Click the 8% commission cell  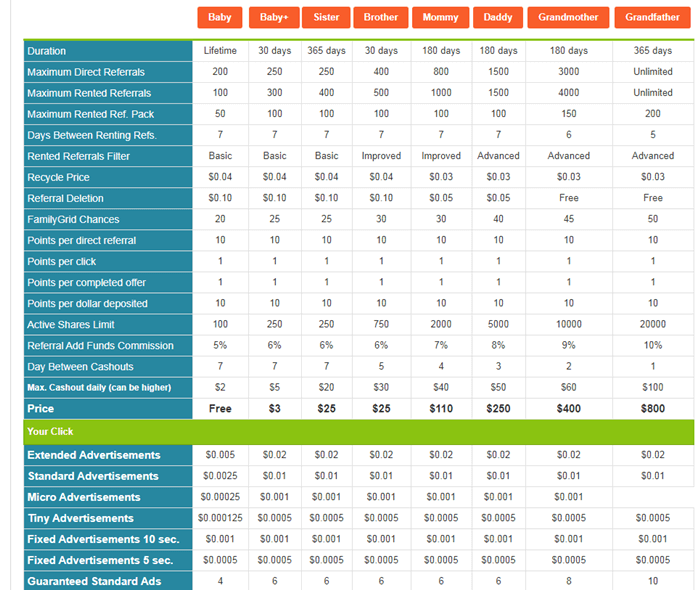[498, 345]
